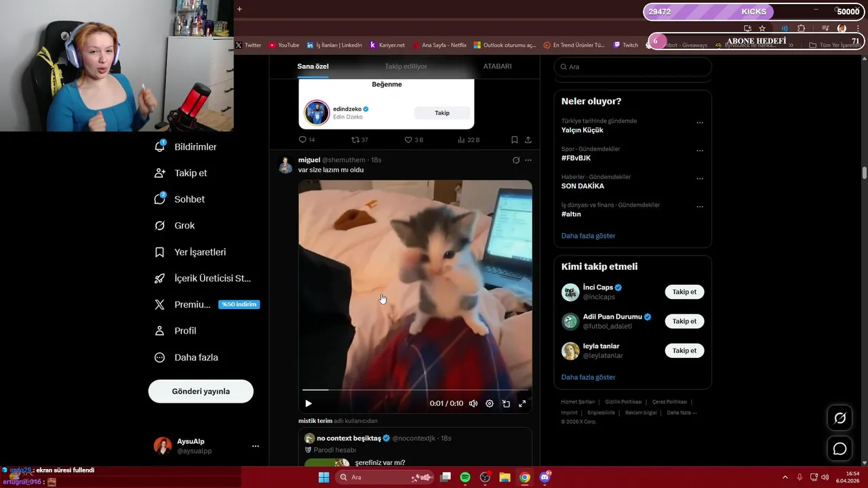Open Grok actions on miguel's post
The width and height of the screenshot is (868, 488).
click(x=516, y=160)
